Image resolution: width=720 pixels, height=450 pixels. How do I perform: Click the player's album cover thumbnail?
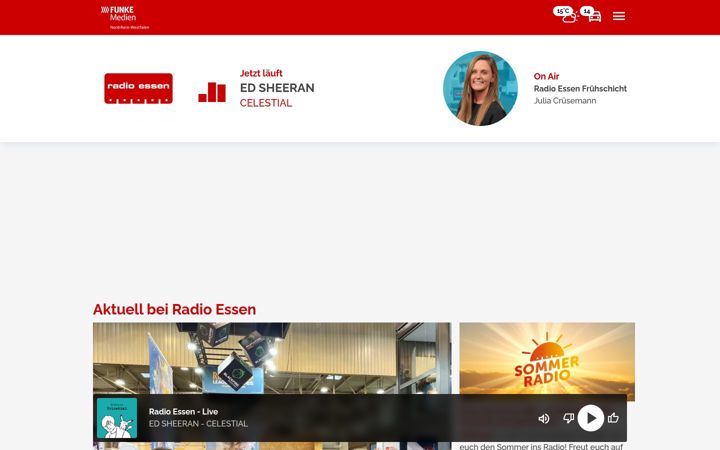[117, 418]
